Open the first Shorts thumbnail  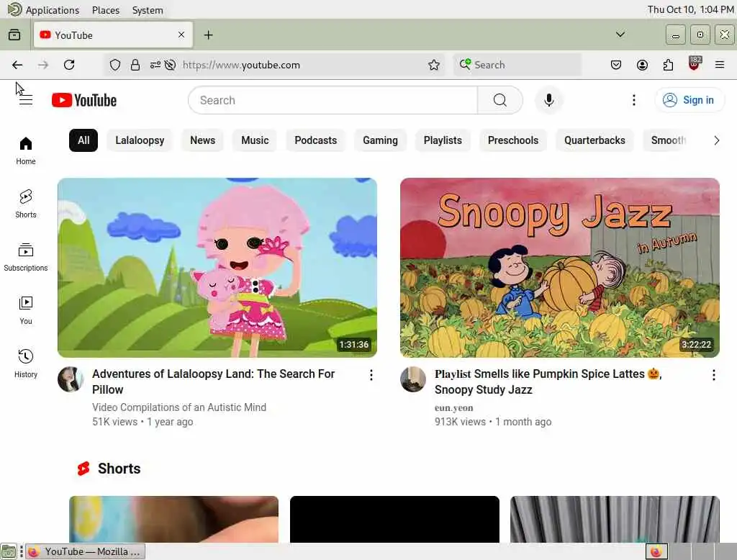[173, 519]
